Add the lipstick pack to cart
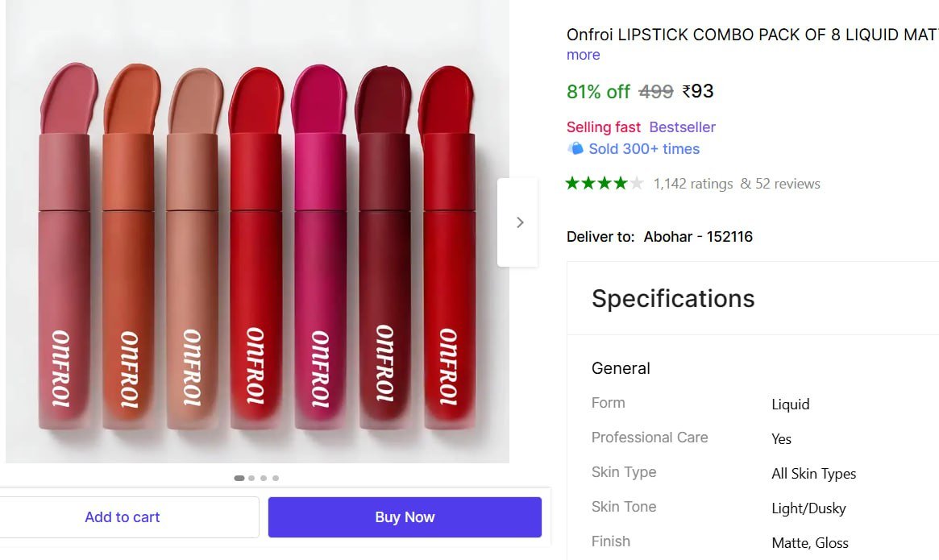 pos(123,517)
